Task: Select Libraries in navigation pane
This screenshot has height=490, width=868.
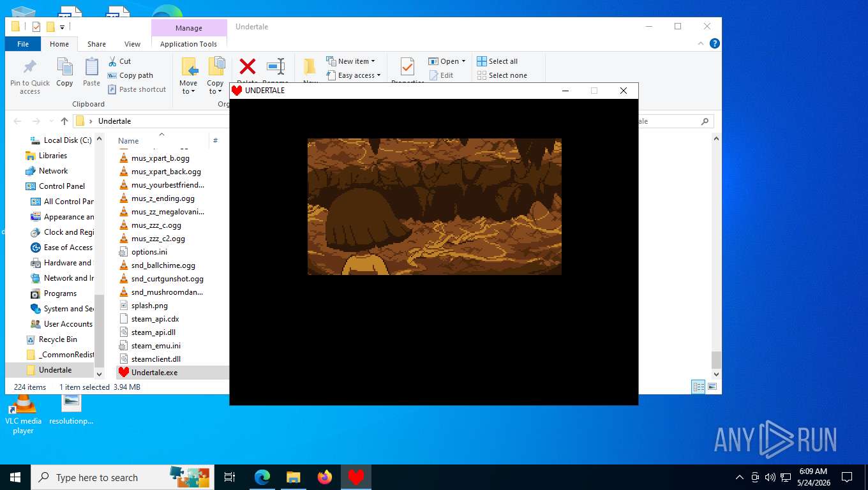Action: tap(45, 156)
